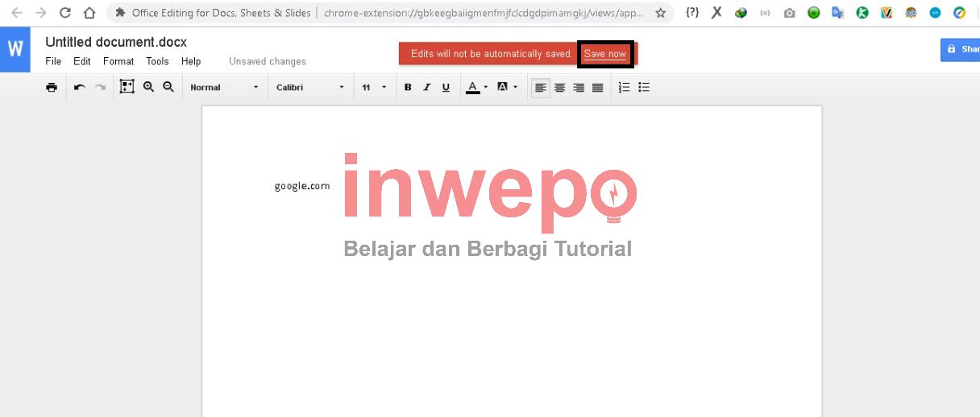
Task: Center align the text
Action: point(559,87)
